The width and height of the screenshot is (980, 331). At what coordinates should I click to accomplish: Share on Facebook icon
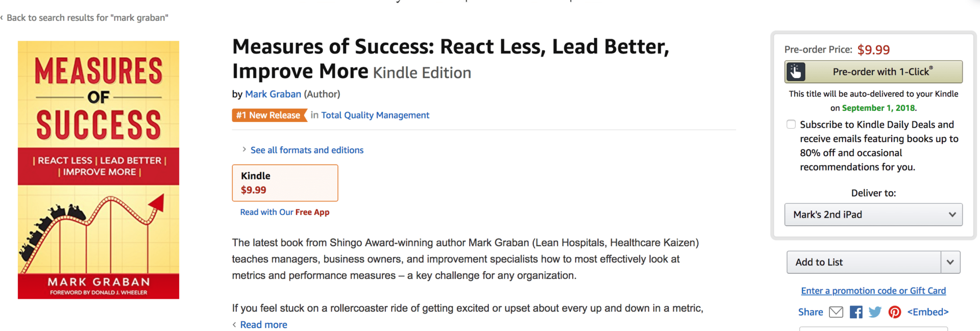(x=856, y=312)
